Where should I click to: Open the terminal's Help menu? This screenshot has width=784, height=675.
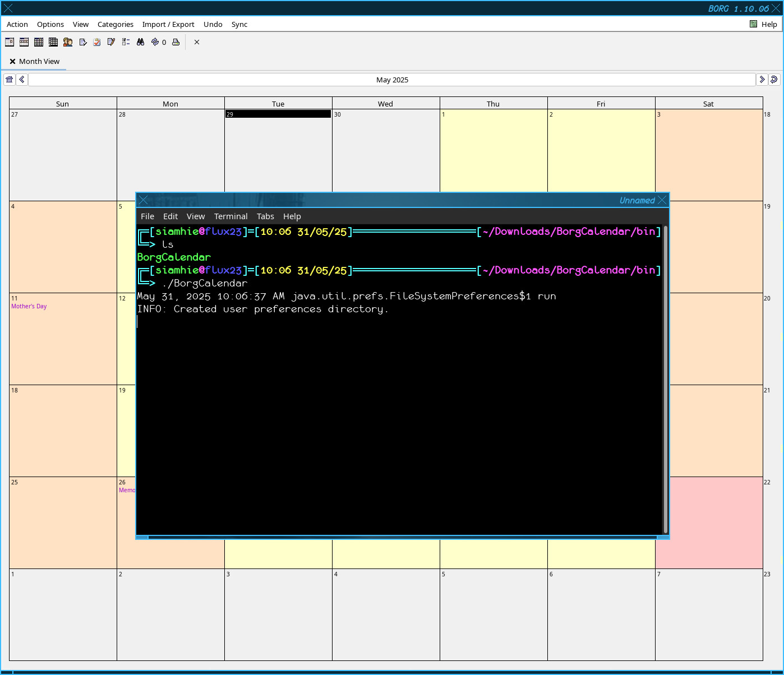pos(292,216)
